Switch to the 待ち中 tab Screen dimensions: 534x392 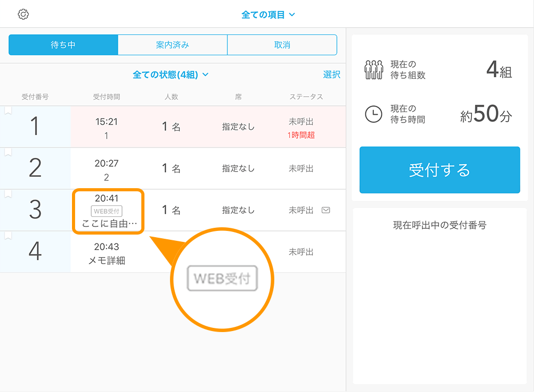click(63, 45)
